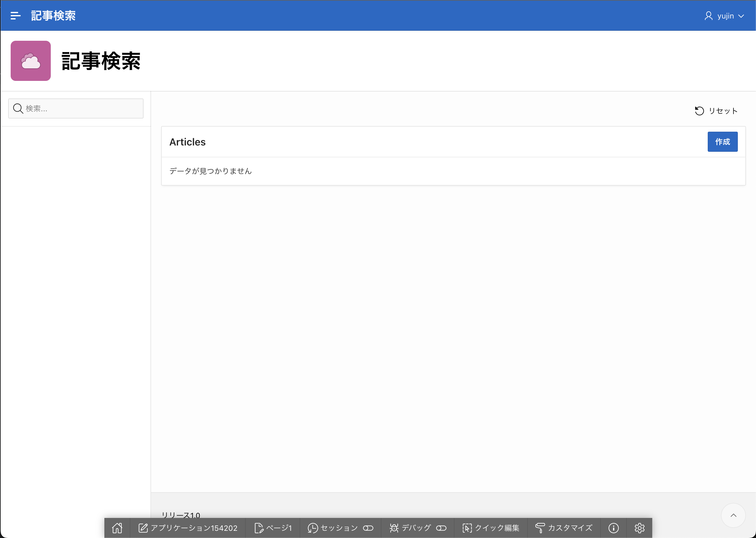Toggle the セッション switch in toolbar
Image resolution: width=756 pixels, height=538 pixels.
pyautogui.click(x=368, y=528)
